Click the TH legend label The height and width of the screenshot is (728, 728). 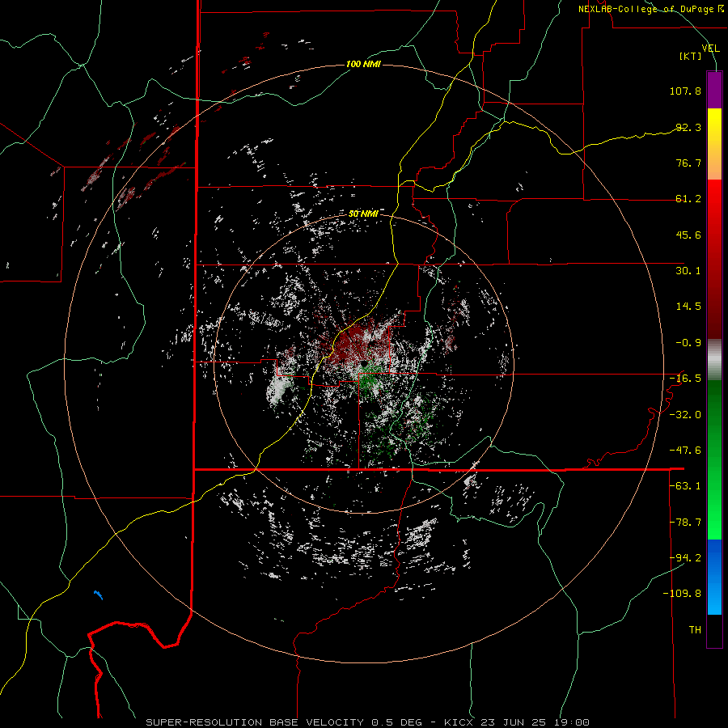click(x=695, y=630)
